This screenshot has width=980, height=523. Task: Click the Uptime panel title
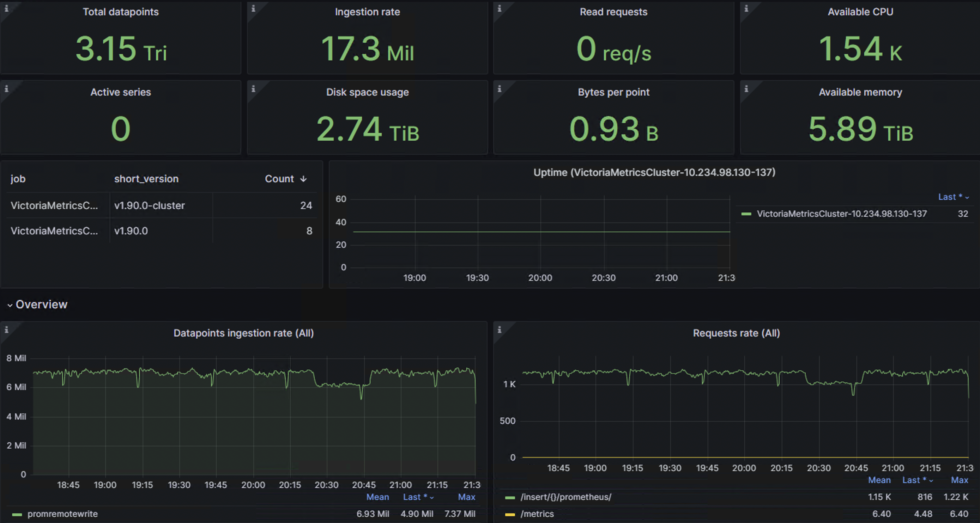coord(654,172)
